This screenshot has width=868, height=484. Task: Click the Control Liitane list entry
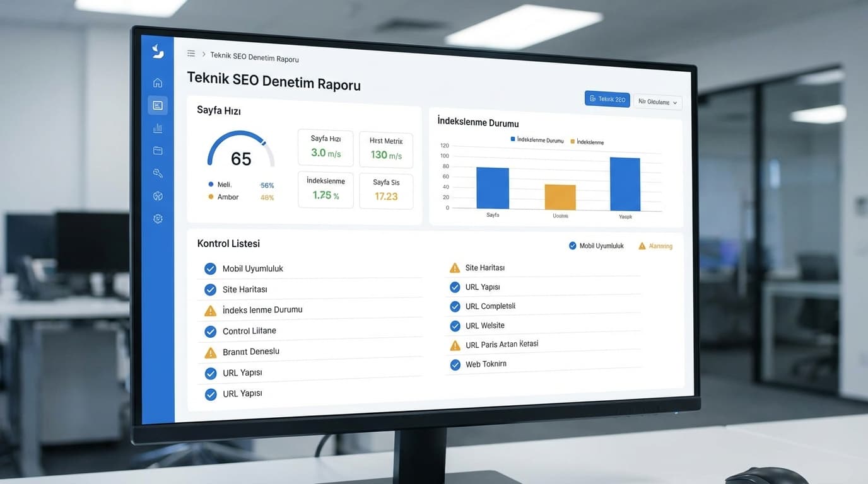point(249,330)
